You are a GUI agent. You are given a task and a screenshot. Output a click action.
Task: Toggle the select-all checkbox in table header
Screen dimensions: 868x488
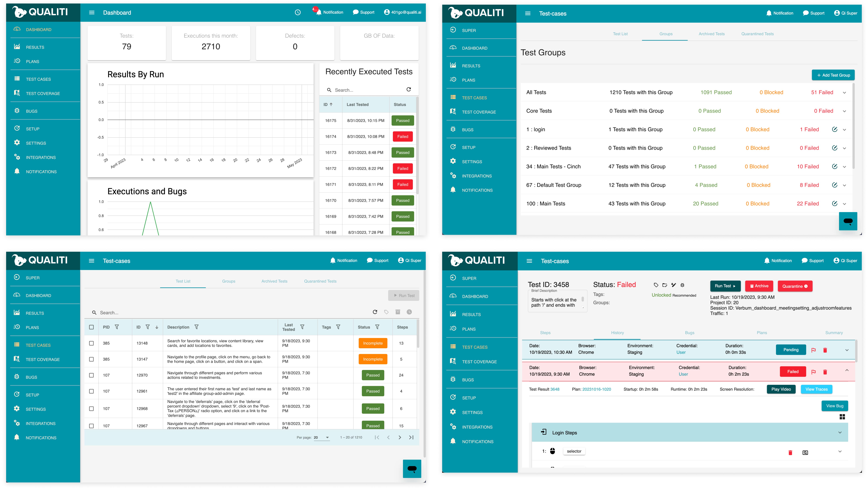click(x=91, y=327)
